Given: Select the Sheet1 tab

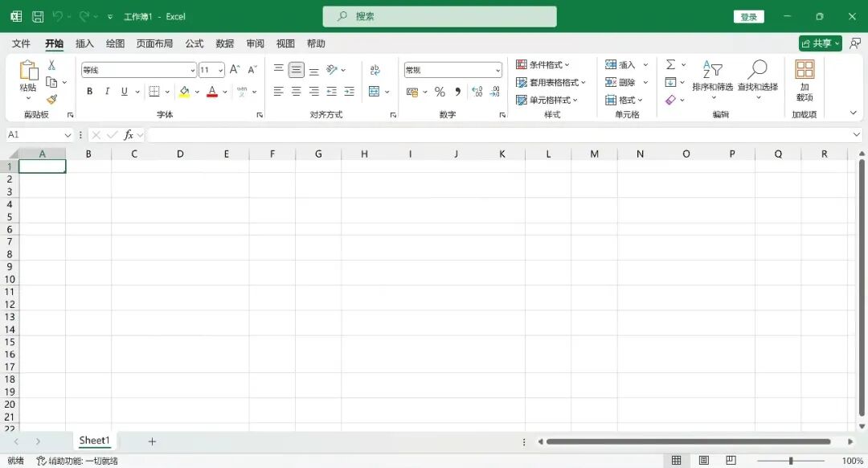Looking at the screenshot, I should pyautogui.click(x=95, y=441).
